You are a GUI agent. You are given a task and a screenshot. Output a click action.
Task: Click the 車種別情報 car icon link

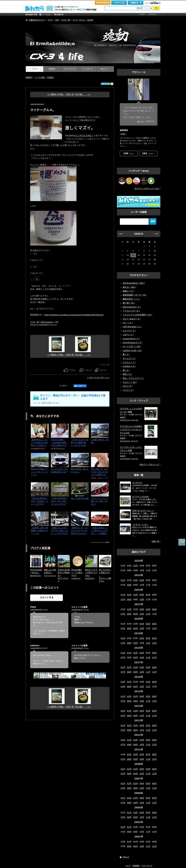31,14
